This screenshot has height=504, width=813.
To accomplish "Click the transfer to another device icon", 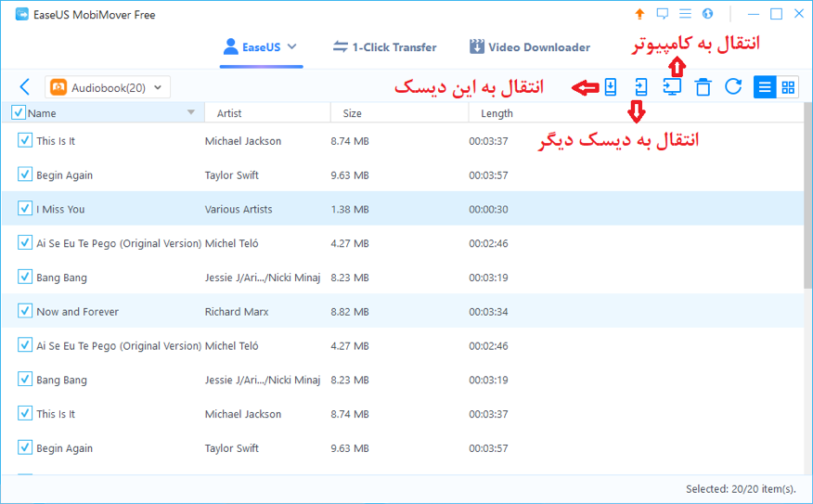I will [x=641, y=87].
